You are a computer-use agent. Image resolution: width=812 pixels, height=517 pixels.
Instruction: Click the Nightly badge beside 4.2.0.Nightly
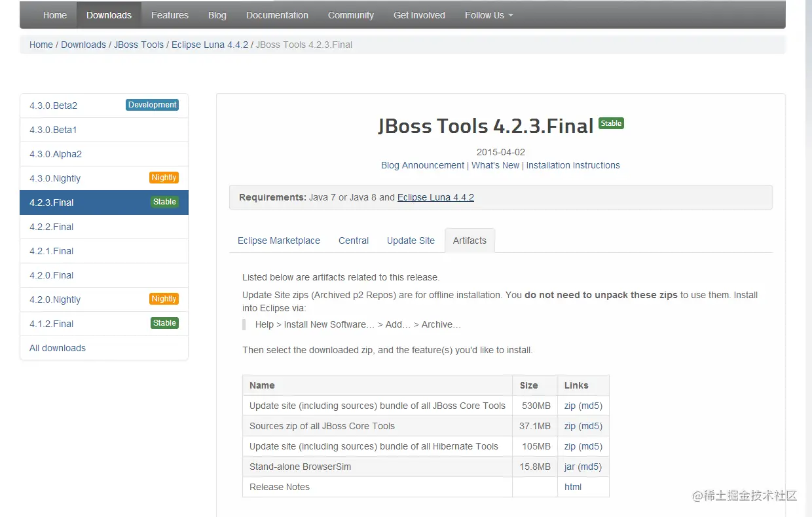(164, 299)
